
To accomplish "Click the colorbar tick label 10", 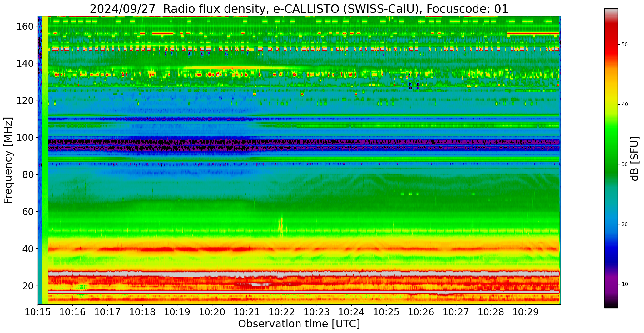I will [625, 284].
